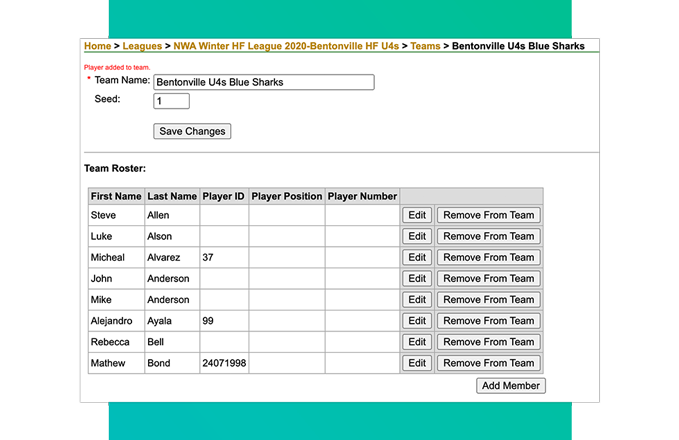
Task: Edit Luke Alson's roster entry
Action: pyautogui.click(x=416, y=236)
